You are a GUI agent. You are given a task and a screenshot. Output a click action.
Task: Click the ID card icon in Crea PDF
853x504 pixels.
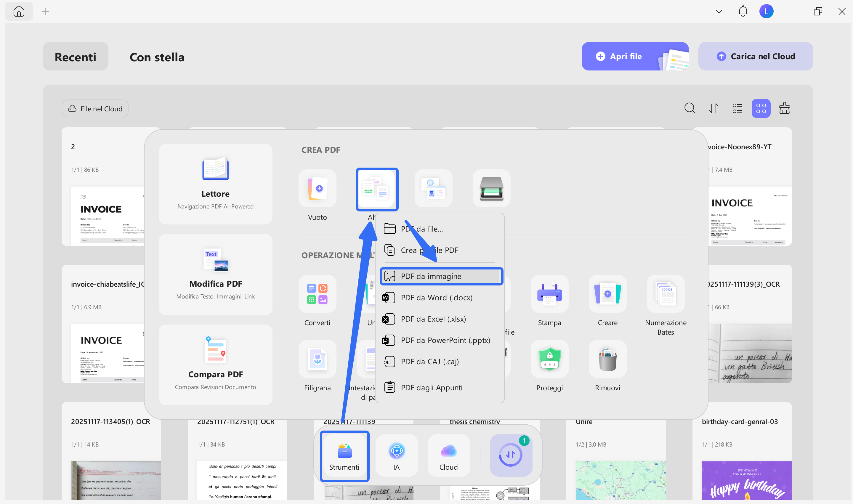[x=434, y=189]
